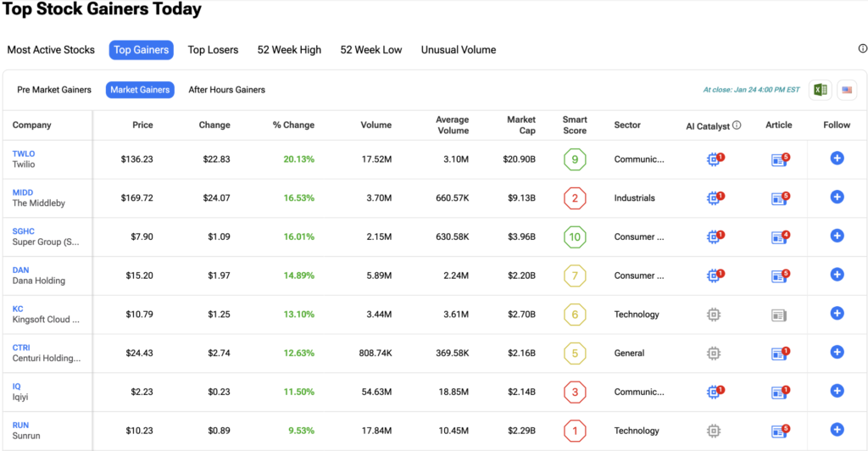Open article icon for Super Group
Viewport: 868px width, 451px height.
(x=780, y=237)
